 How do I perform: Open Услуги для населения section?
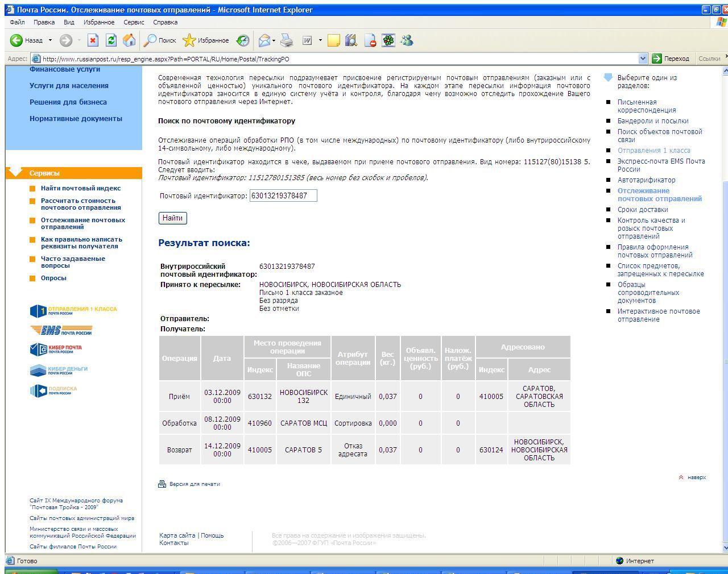pyautogui.click(x=69, y=85)
